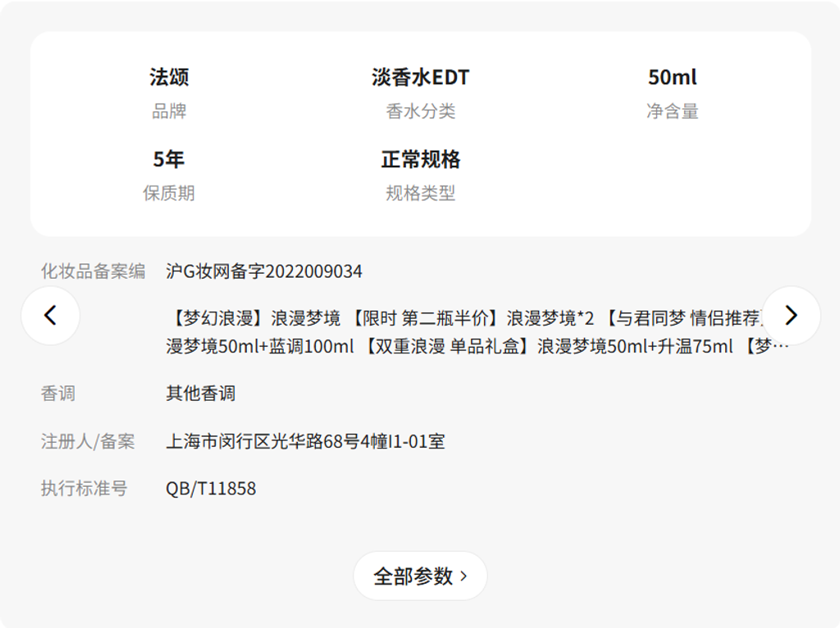
Task: Click filing number 沪G妆网备字2022009034
Action: 264,271
